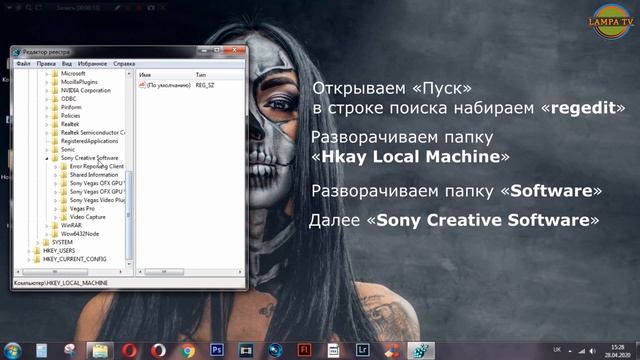
Task: Collapse the Sony Creative Software key
Action: point(47,158)
